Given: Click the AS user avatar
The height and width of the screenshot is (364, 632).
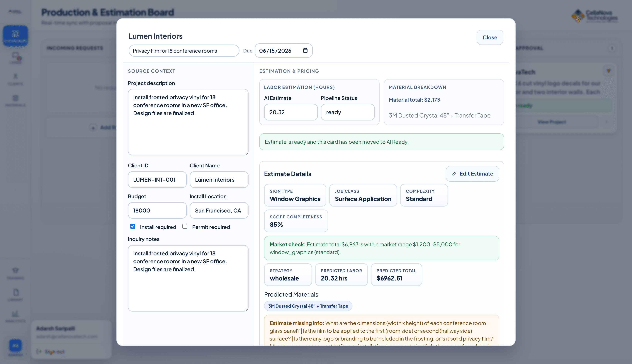Looking at the screenshot, I should 16,346.
